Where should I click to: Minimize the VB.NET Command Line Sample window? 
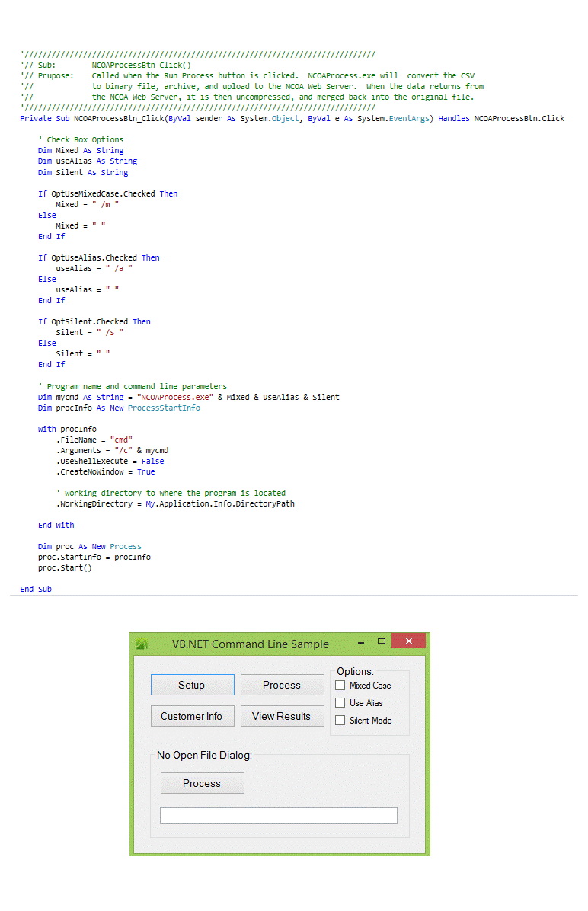361,642
